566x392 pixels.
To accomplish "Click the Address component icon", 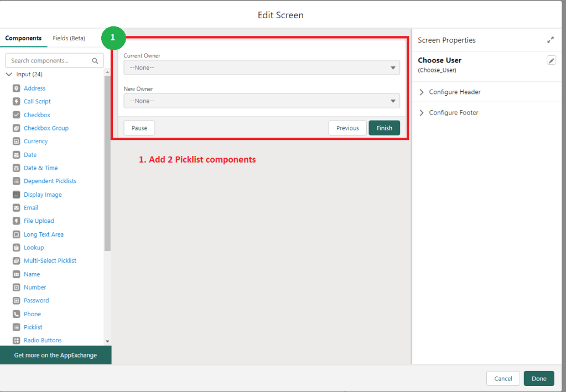I will 16,88.
